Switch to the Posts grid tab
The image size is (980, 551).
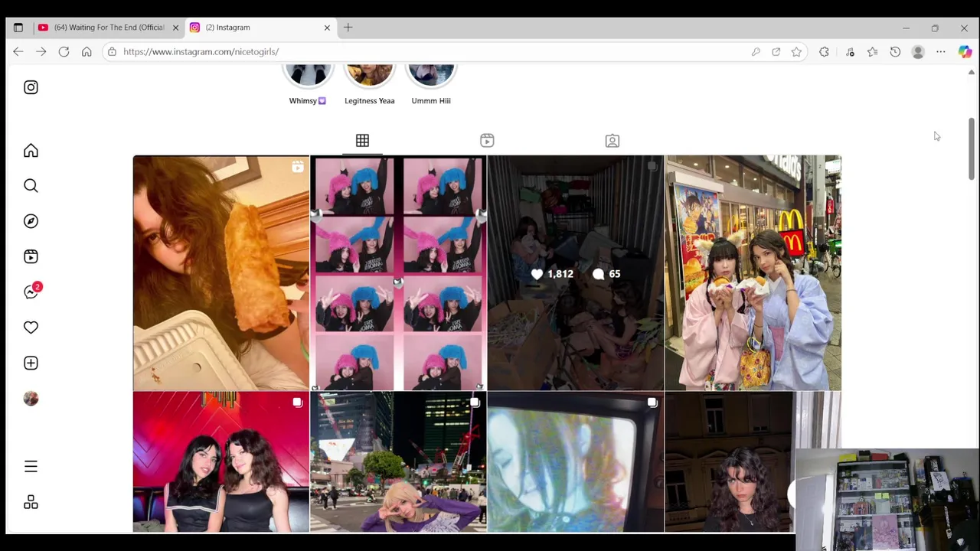(362, 141)
